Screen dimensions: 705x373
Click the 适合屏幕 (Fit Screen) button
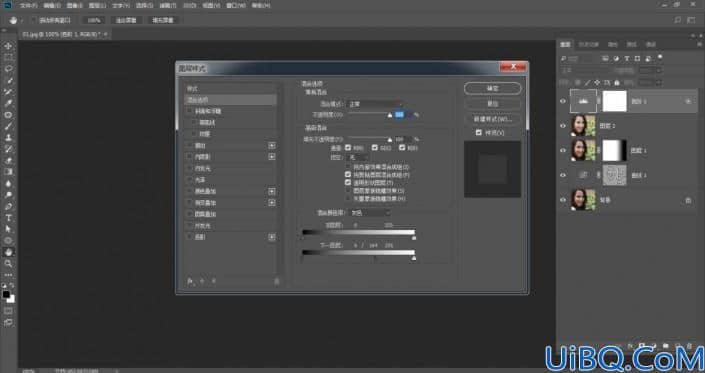(126, 20)
